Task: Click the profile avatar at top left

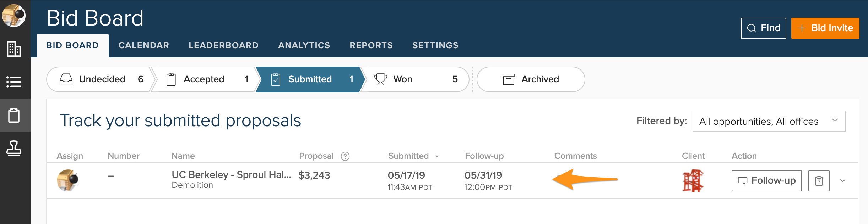Action: point(14,16)
